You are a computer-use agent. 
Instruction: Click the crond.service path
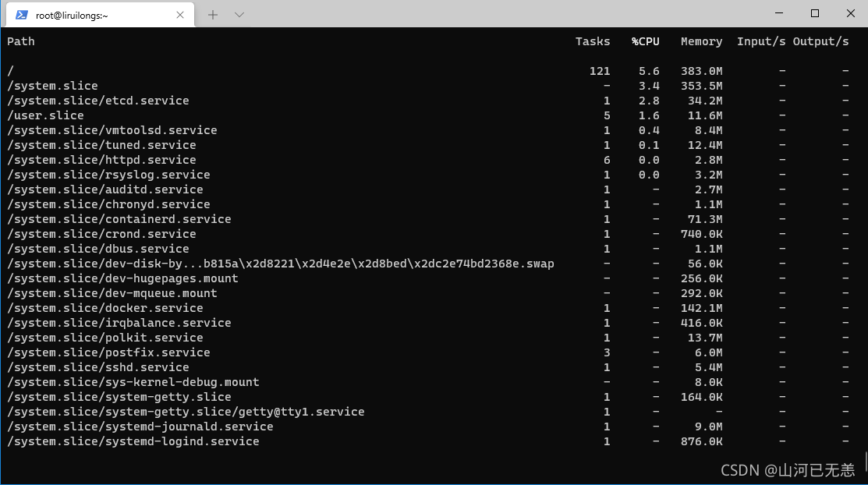click(x=102, y=234)
